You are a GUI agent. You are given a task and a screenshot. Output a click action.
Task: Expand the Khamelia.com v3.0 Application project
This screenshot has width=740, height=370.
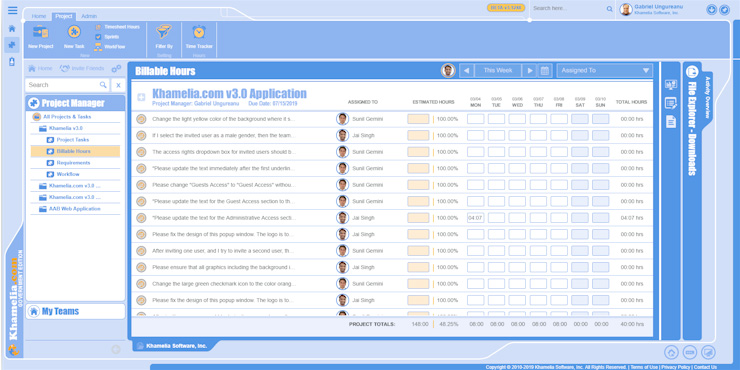coord(141,97)
